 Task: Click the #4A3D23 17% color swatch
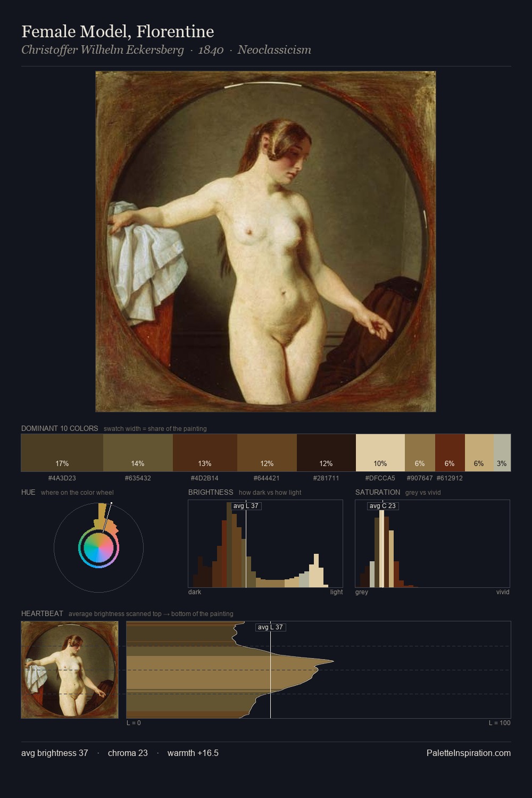click(x=62, y=453)
